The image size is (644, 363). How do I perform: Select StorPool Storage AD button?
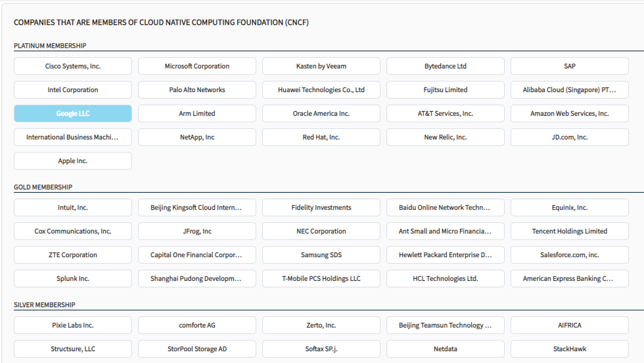[x=197, y=349]
